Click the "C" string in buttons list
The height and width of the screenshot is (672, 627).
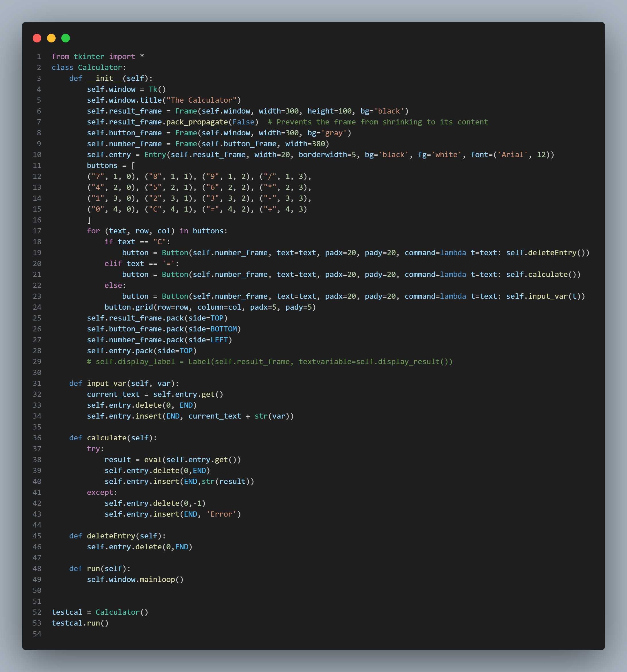click(155, 209)
